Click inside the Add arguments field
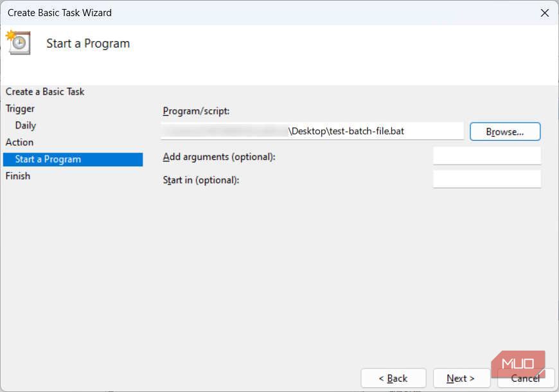The image size is (559, 392). (486, 155)
